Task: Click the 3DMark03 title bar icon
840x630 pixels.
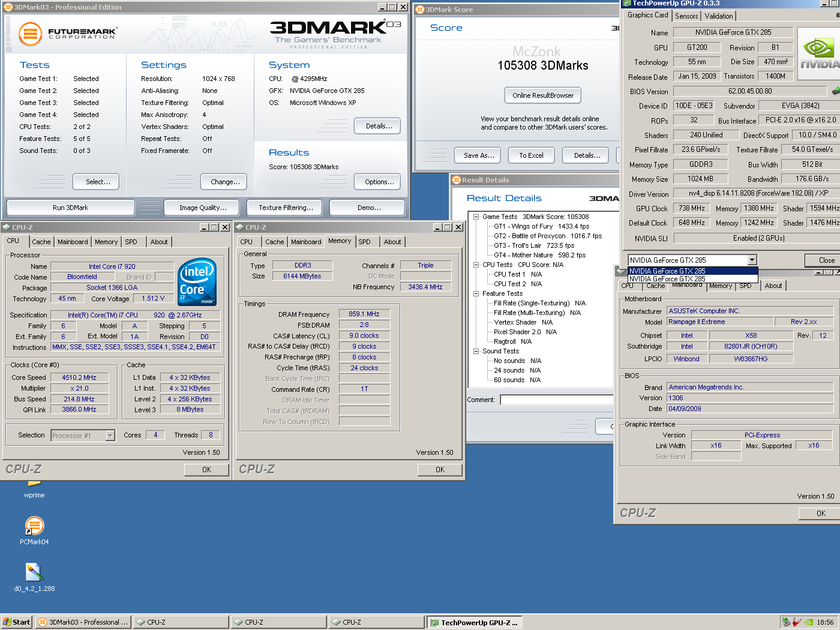Action: coord(8,7)
